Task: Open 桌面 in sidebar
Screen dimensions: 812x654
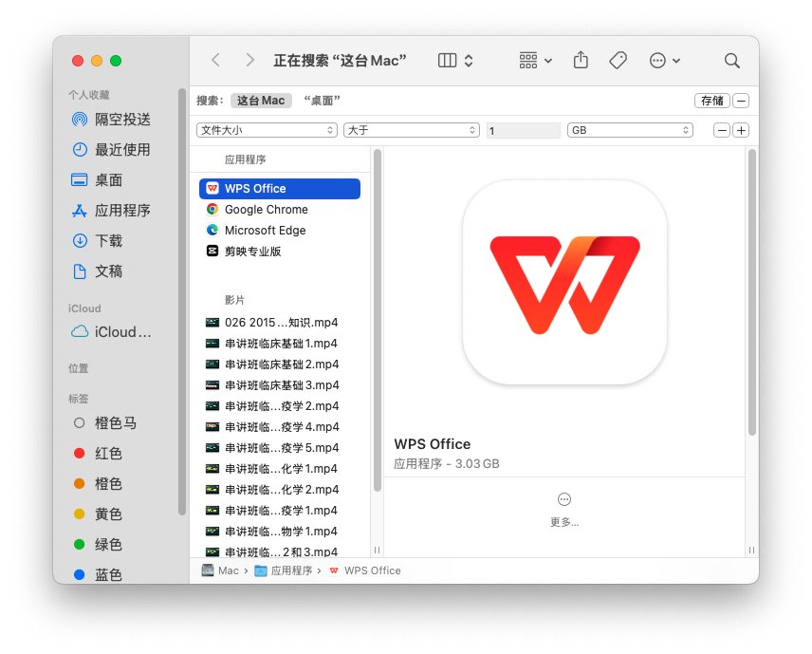Action: pos(97,180)
